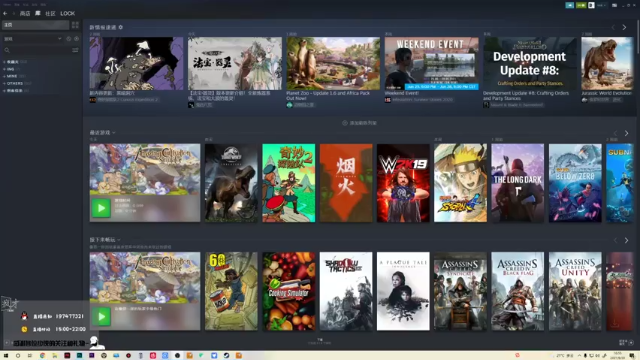
Task: Open the Big Picture mode icon
Action: 614,5
